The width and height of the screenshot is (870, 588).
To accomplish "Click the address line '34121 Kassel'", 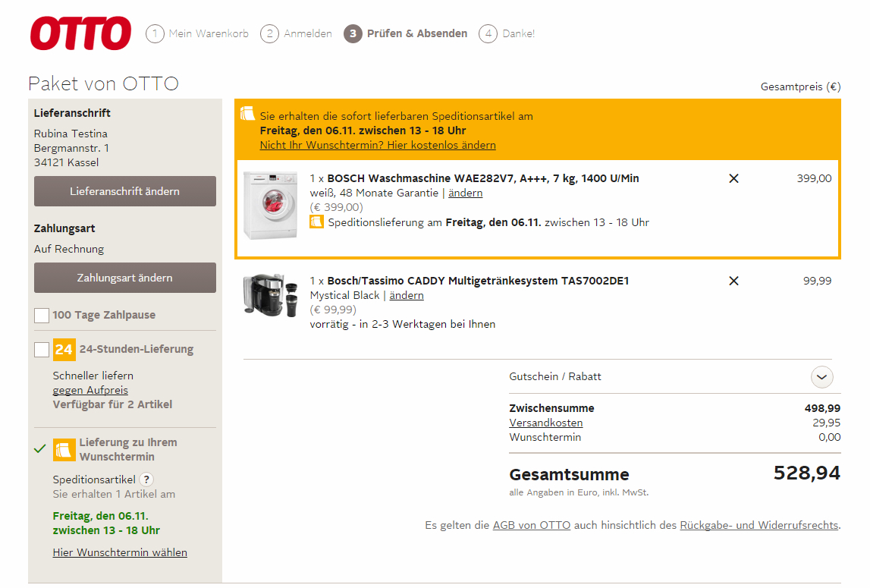I will (x=66, y=162).
